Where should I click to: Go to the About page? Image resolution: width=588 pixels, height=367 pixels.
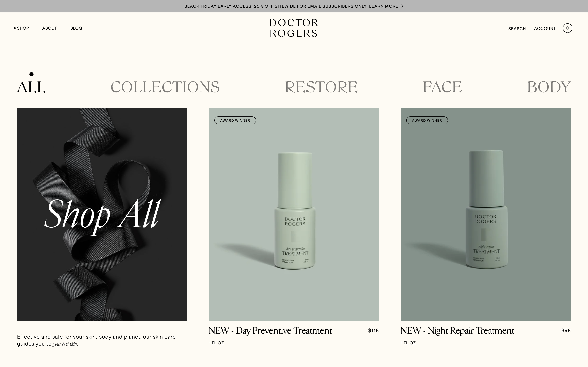(x=50, y=28)
